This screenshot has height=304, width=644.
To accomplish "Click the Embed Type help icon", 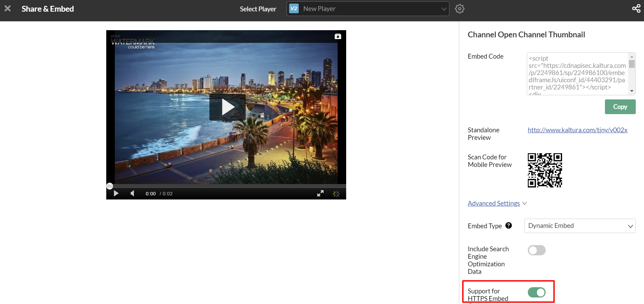I will coord(509,226).
